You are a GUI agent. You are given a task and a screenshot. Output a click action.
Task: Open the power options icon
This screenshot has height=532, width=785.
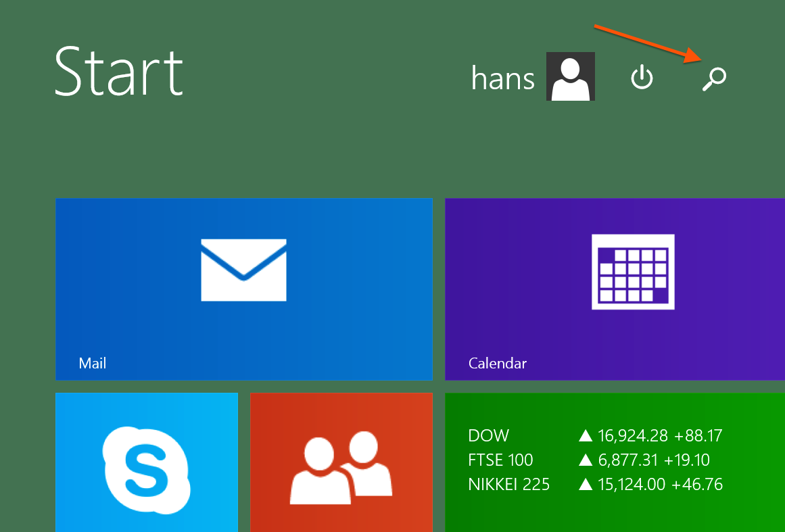pos(642,78)
